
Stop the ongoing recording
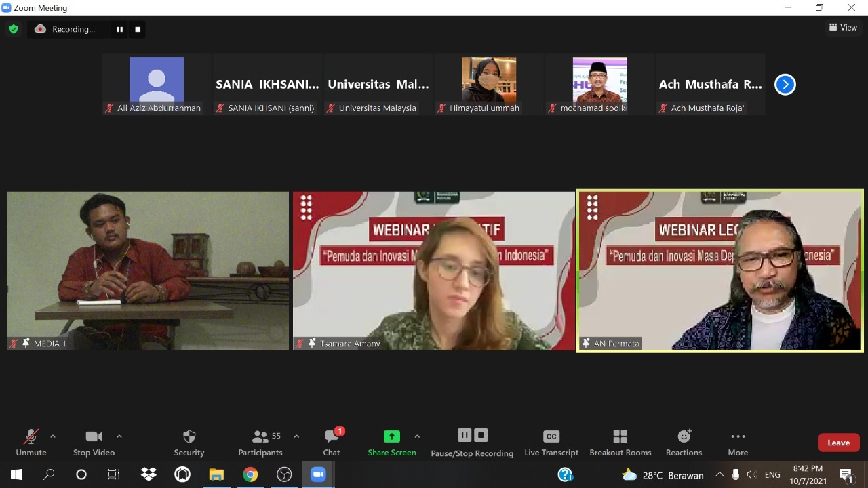(481, 435)
